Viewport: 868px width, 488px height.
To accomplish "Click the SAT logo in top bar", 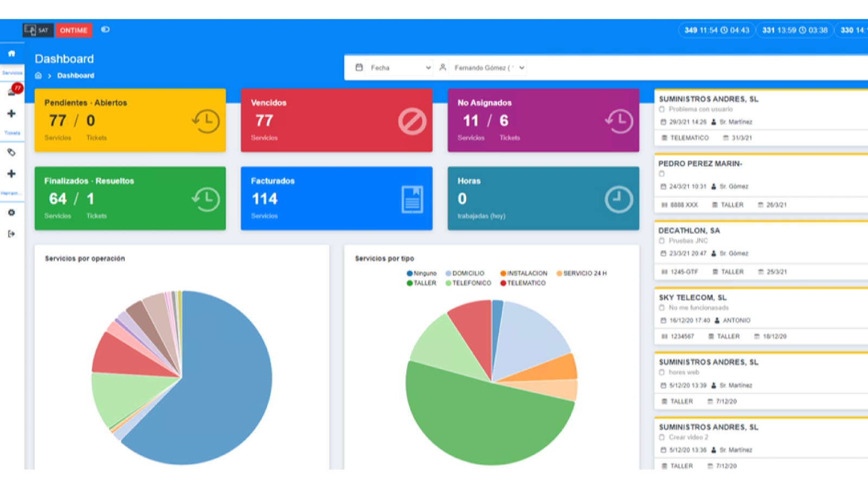I will click(x=37, y=30).
